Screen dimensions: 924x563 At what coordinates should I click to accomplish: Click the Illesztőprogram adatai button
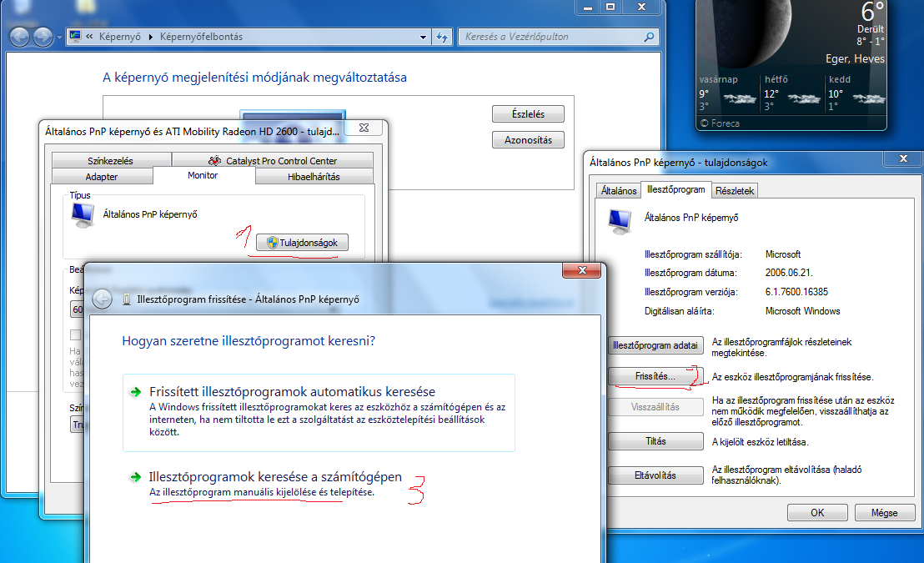tap(655, 345)
